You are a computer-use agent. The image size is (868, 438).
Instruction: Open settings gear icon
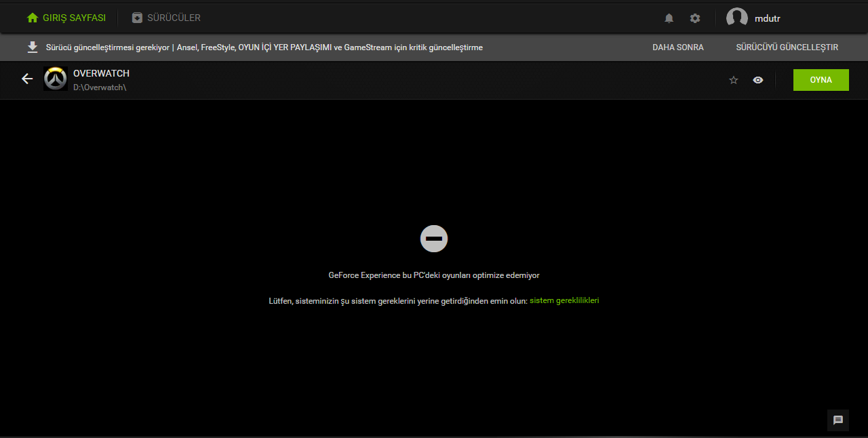695,18
